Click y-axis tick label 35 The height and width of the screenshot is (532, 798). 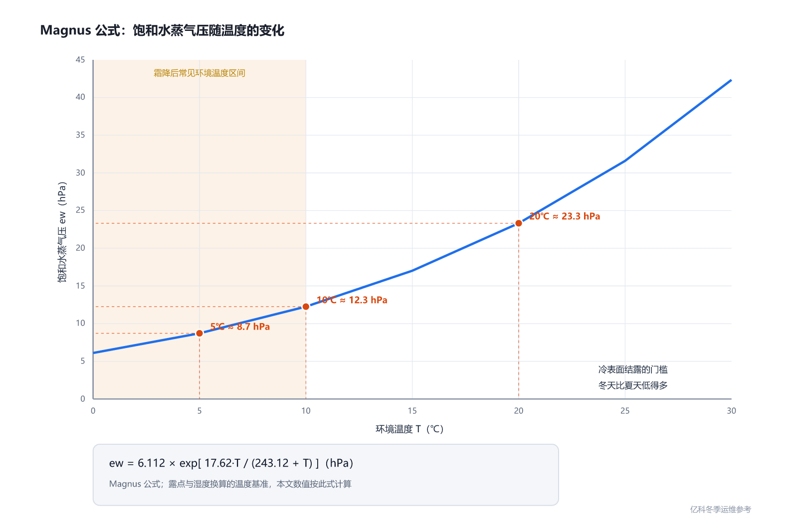coord(80,135)
